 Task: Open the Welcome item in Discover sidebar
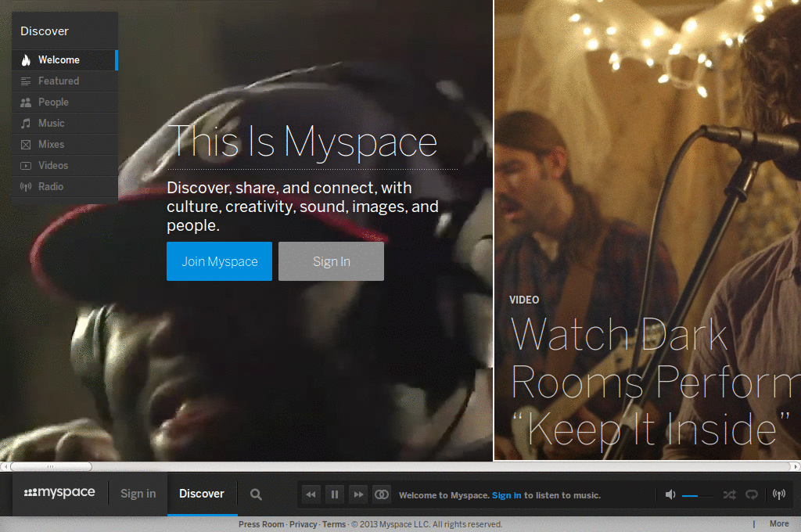(x=65, y=59)
